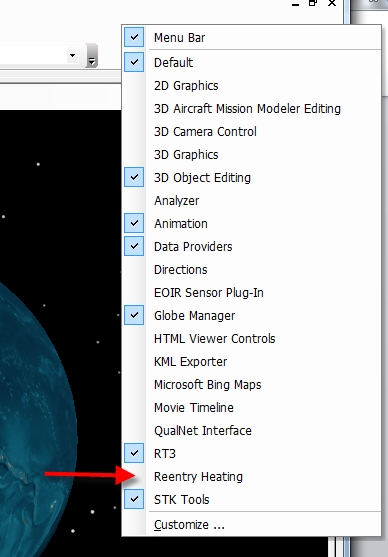The height and width of the screenshot is (557, 388).
Task: Enable the EOIR Sensor Plug-In toolbar
Action: [252, 293]
